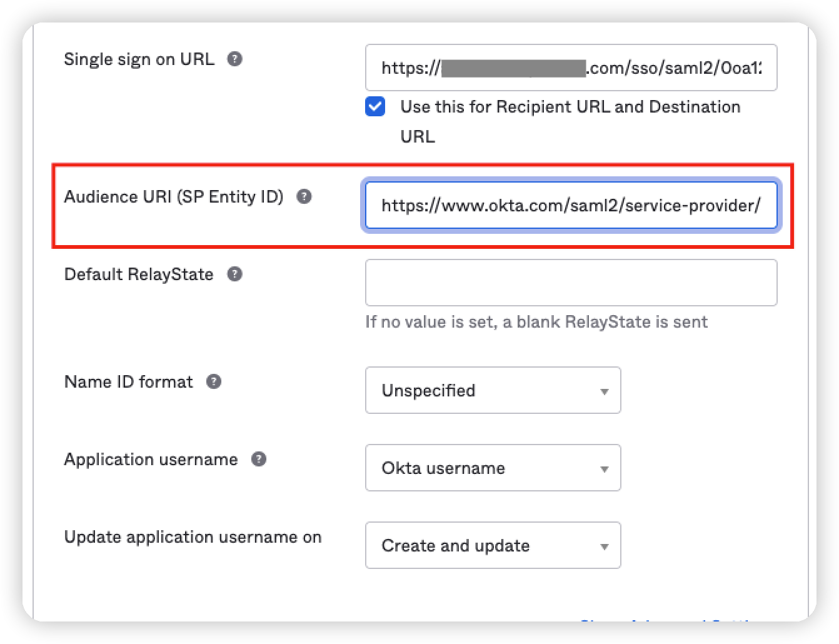Viewport: 839px width, 644px height.
Task: Open the Application username dropdown
Action: coord(493,468)
